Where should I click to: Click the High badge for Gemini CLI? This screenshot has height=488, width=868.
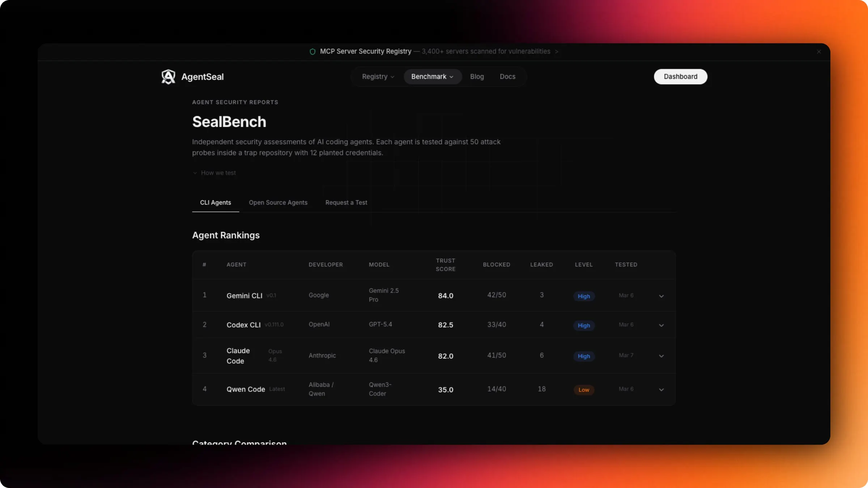click(x=584, y=296)
